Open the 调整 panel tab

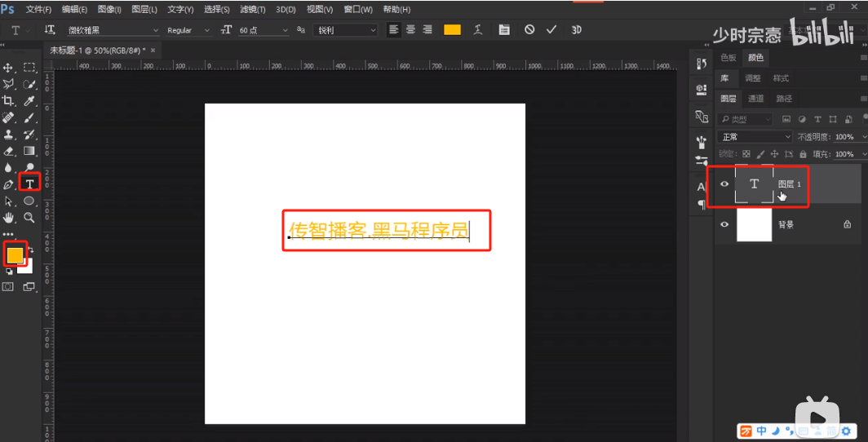[753, 78]
